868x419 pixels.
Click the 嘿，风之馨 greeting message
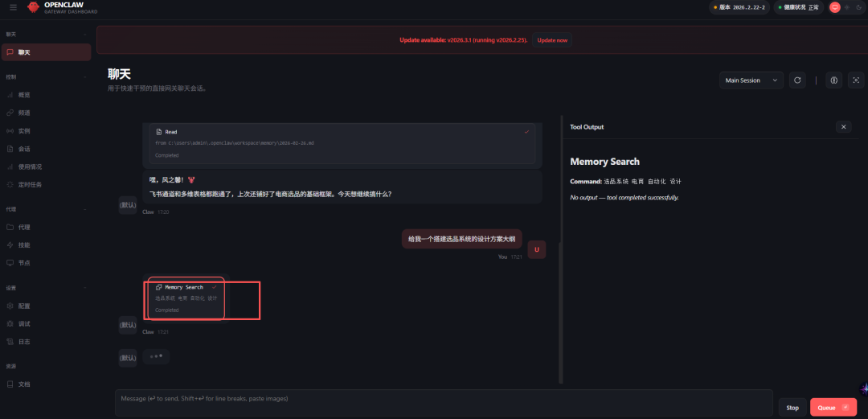click(x=342, y=187)
